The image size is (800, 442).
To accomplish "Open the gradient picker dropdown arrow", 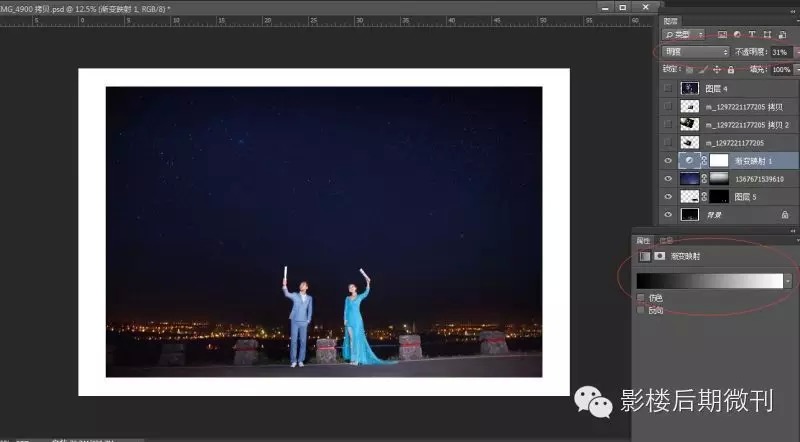I will pos(788,281).
